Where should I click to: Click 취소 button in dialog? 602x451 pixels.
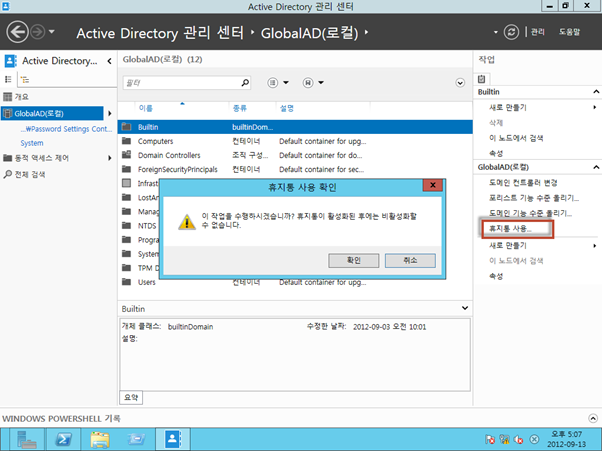410,261
